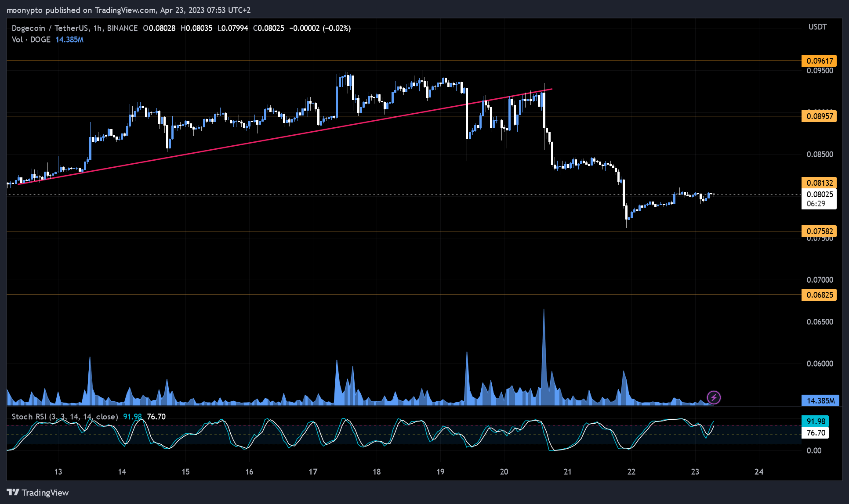This screenshot has height=504, width=849.
Task: Click the high value H0.08035 in header
Action: click(x=196, y=28)
